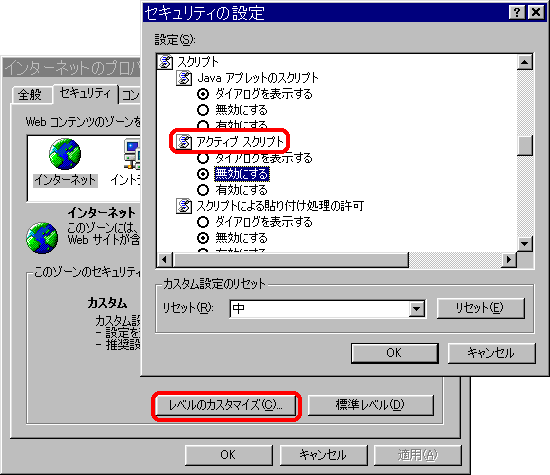Image resolution: width=550 pixels, height=475 pixels.
Task: Click the large globe beside zone description
Action: coord(42,238)
